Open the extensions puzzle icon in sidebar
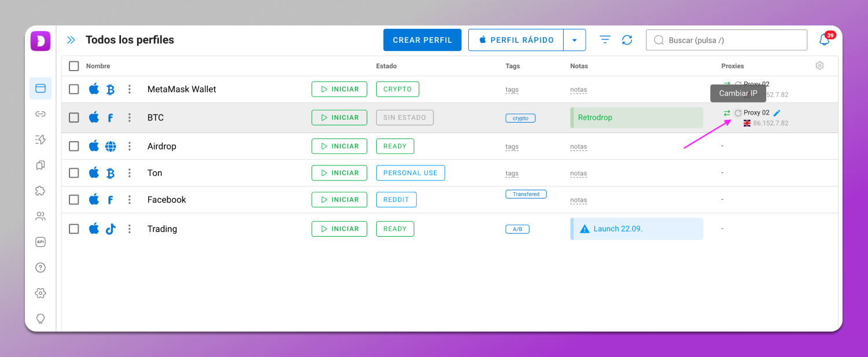Viewport: 868px width, 357px height. tap(41, 190)
